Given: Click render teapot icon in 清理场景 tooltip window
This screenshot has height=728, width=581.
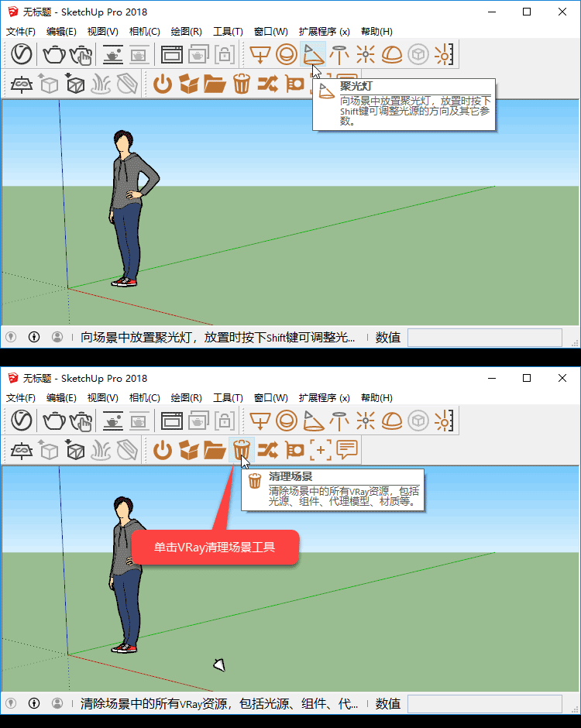Looking at the screenshot, I should 54,421.
